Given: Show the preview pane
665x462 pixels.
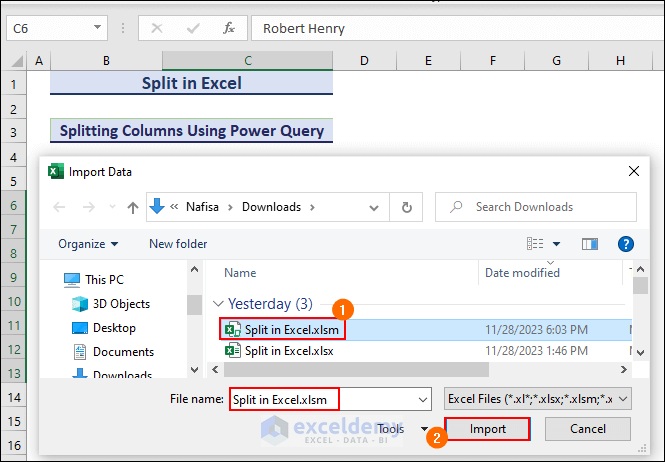Looking at the screenshot, I should 590,244.
